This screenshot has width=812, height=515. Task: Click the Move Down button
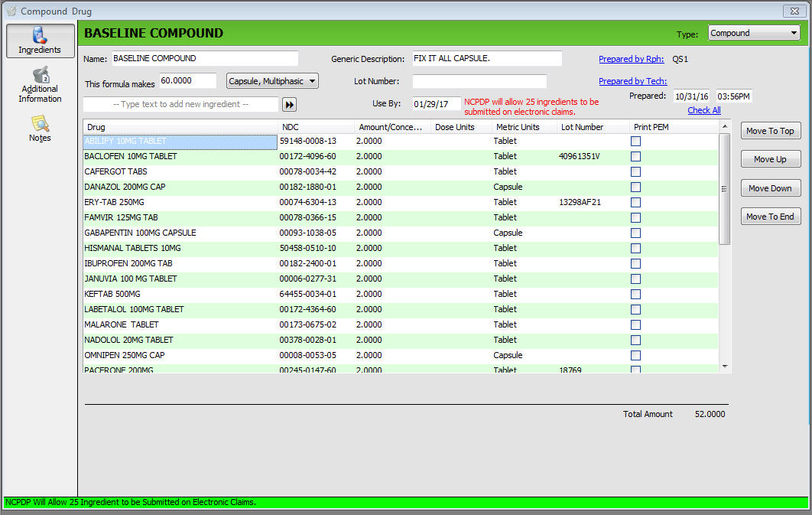(x=771, y=188)
